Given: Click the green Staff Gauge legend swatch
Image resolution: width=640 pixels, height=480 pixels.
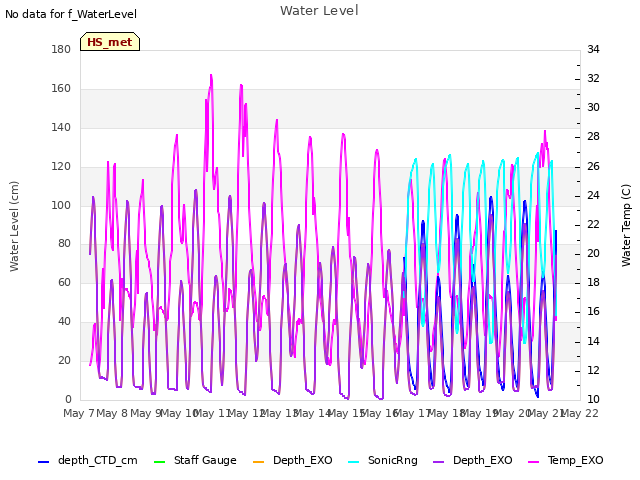Looking at the screenshot, I should [x=159, y=462].
